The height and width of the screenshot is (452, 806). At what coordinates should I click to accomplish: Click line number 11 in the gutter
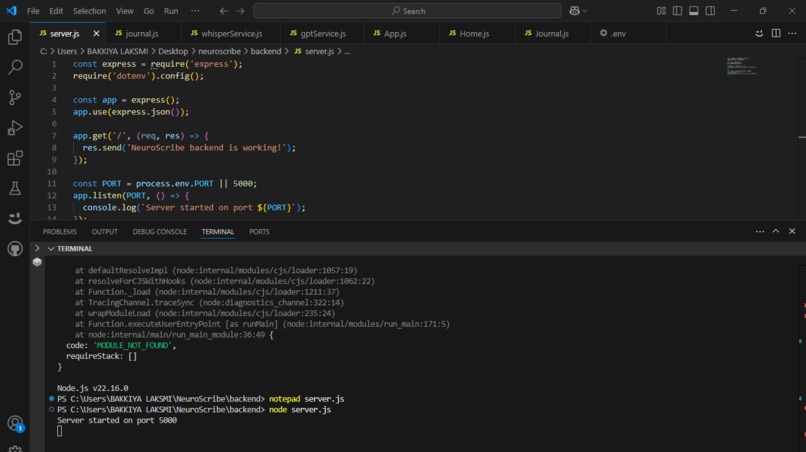tap(51, 184)
